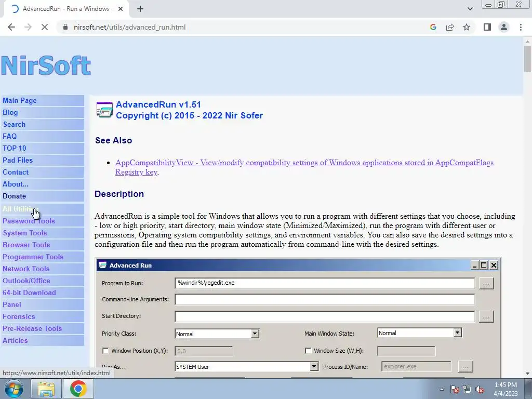The height and width of the screenshot is (399, 532).
Task: Open 64-bit Download sidebar link
Action: [29, 292]
